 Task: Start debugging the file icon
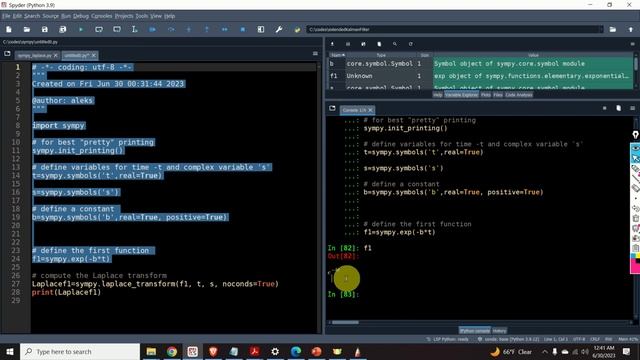click(152, 29)
